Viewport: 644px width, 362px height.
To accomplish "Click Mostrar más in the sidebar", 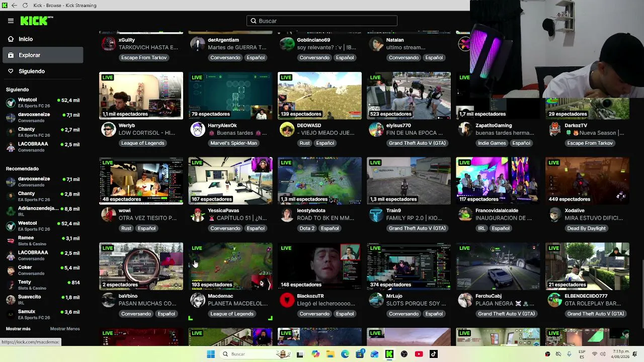I will click(18, 329).
